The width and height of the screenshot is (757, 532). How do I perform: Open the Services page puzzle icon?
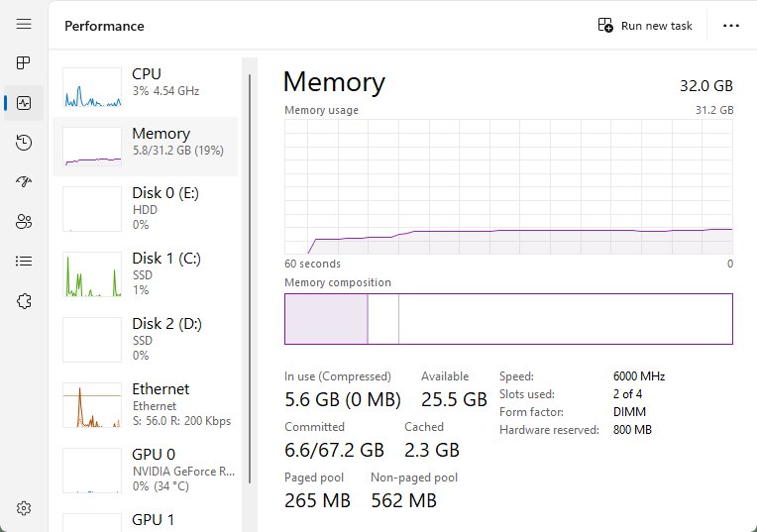[24, 301]
